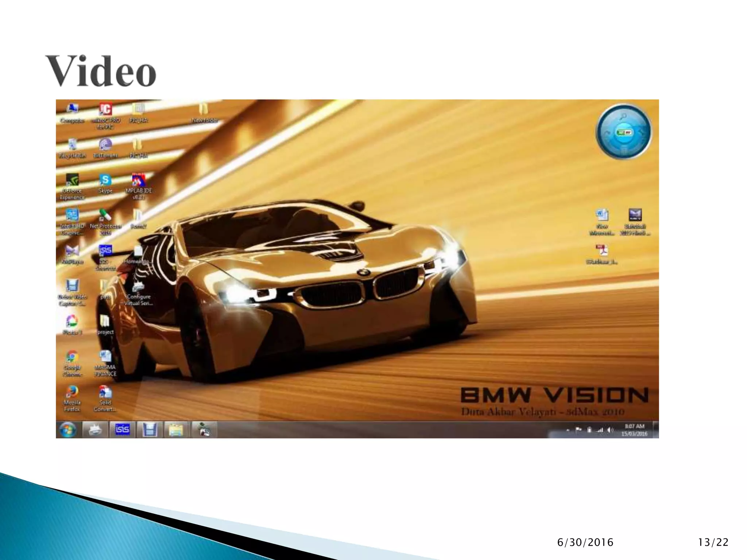Open the file explorer taskbar button
Image resolution: width=747 pixels, height=560 pixels.
[x=176, y=429]
